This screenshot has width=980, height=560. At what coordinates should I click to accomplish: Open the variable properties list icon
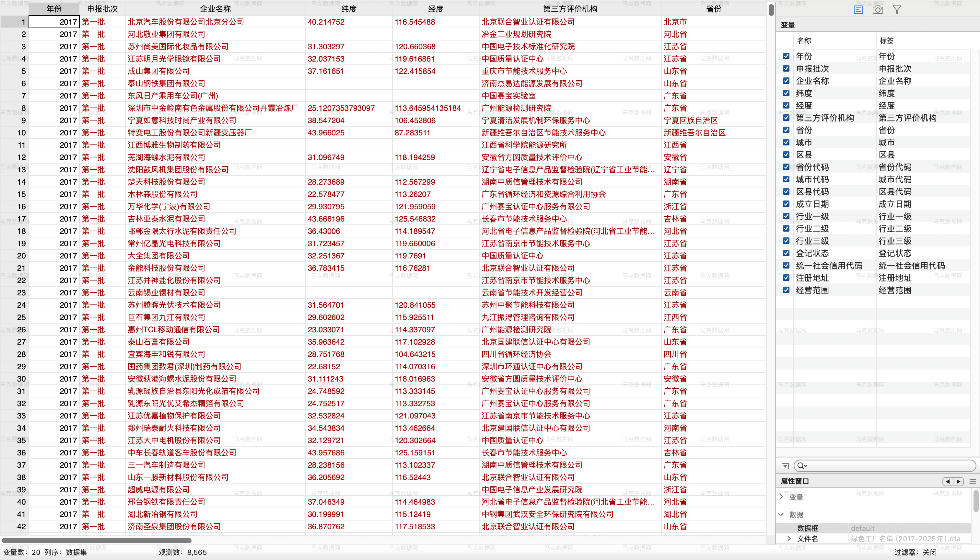(x=858, y=10)
